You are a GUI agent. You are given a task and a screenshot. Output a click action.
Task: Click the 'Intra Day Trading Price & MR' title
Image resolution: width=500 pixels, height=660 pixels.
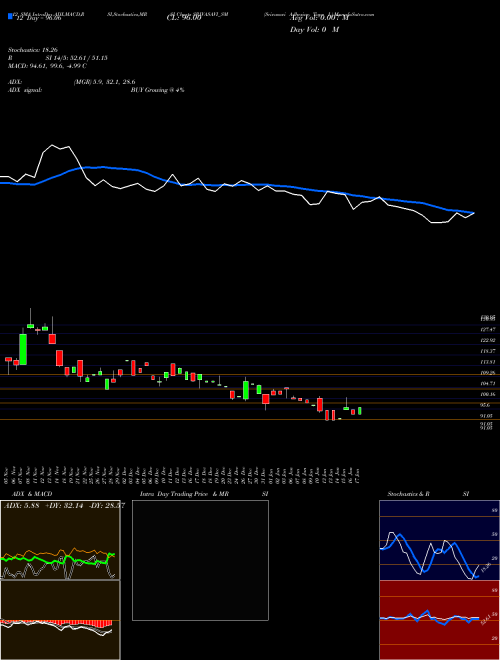(x=184, y=494)
